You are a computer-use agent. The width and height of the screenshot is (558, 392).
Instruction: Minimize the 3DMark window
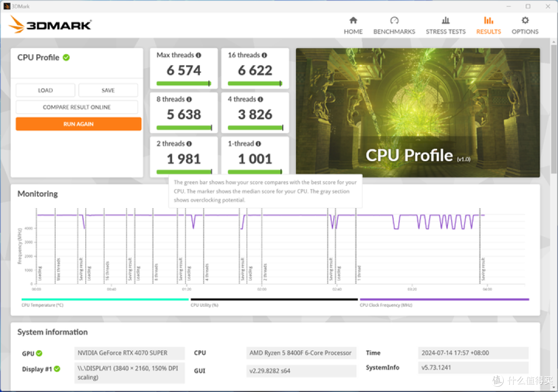click(508, 6)
